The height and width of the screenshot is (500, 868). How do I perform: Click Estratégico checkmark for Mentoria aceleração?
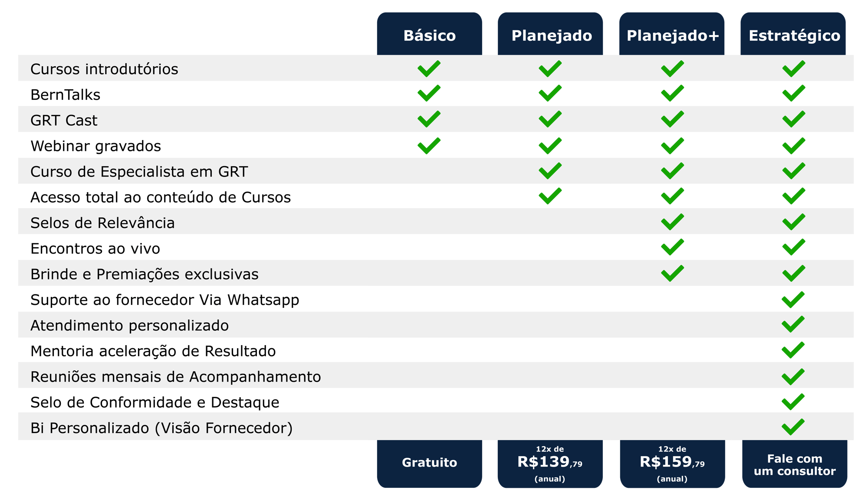(x=793, y=350)
